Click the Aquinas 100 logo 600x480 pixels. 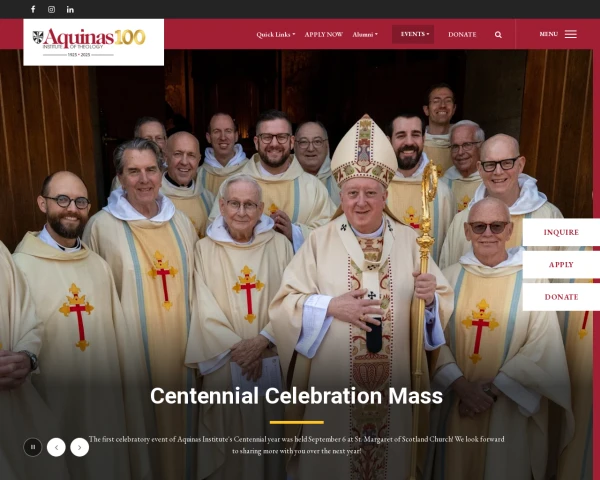pos(94,42)
